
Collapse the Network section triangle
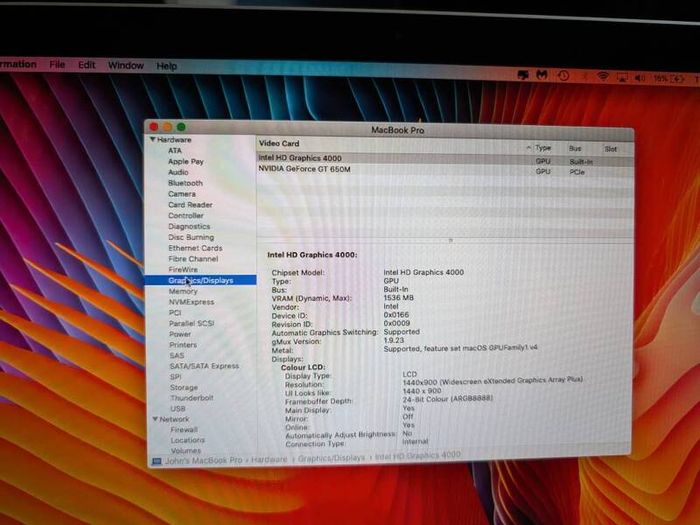pos(155,419)
